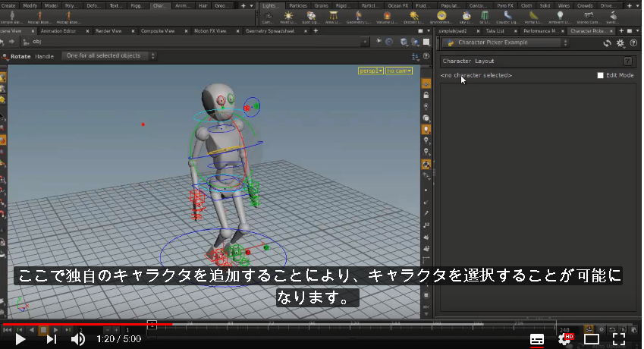Add a Caustic Light from the shelf
This screenshot has width=644, height=349.
pyautogui.click(x=508, y=17)
